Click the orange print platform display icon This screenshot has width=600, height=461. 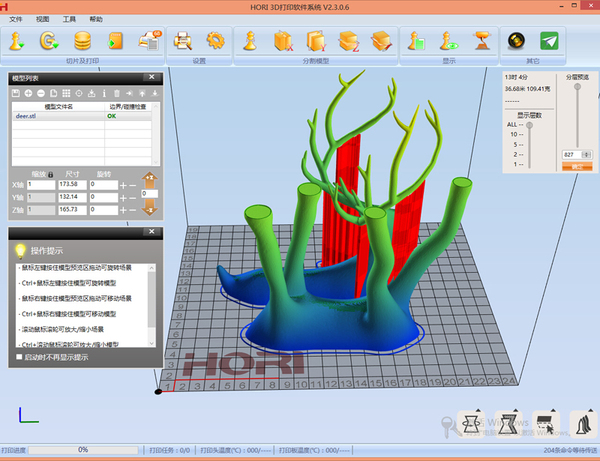[483, 41]
